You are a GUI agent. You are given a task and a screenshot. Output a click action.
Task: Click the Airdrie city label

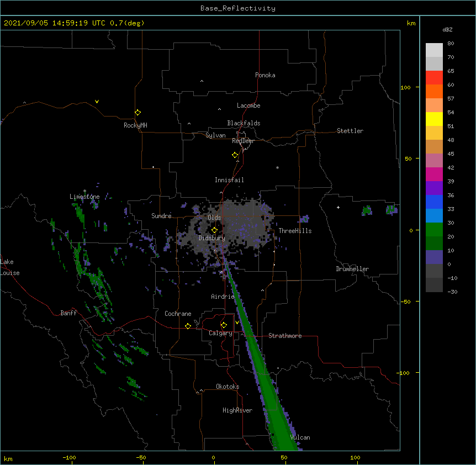tap(223, 297)
